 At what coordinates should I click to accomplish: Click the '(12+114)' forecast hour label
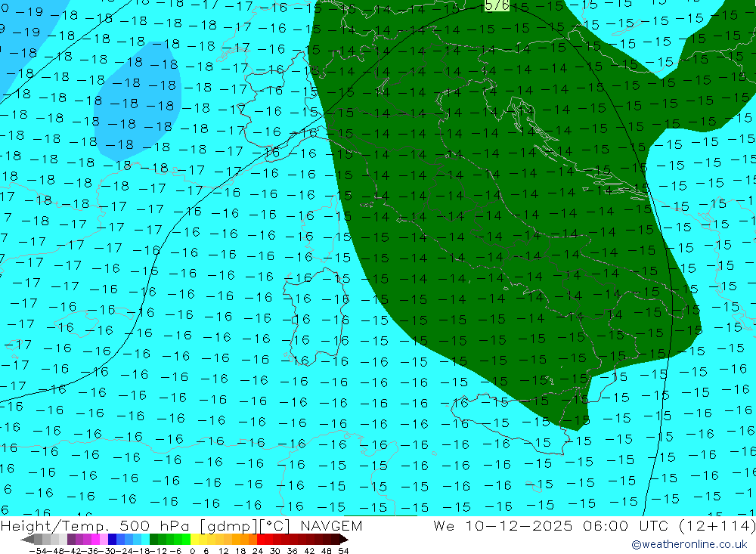(717, 525)
